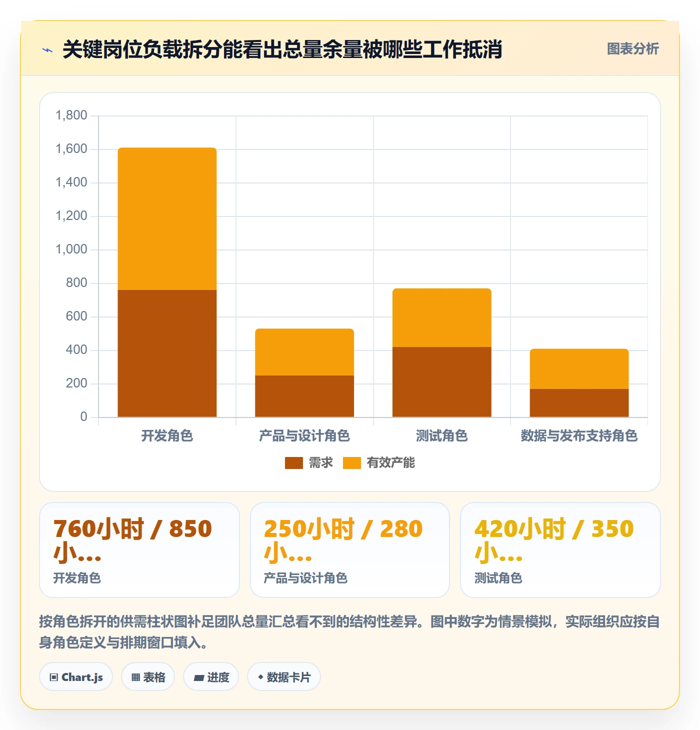Select the 有效产能 bar segment for 数据与发布支持角色
700x730 pixels.
[x=579, y=369]
